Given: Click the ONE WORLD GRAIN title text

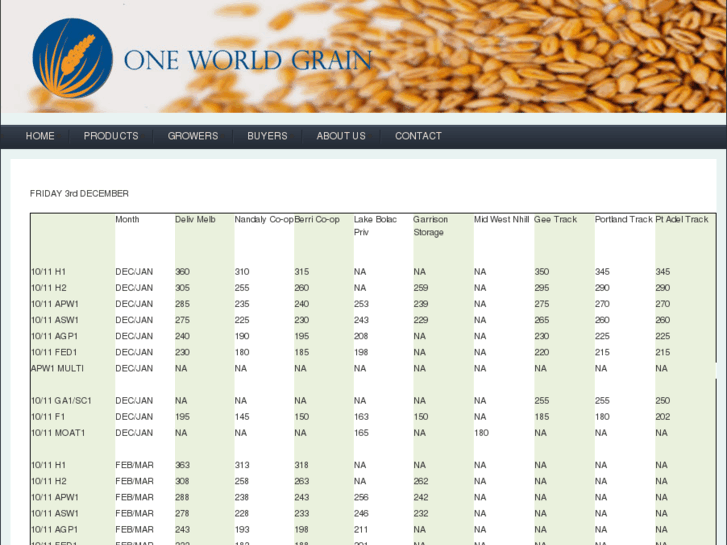Looking at the screenshot, I should [248, 60].
